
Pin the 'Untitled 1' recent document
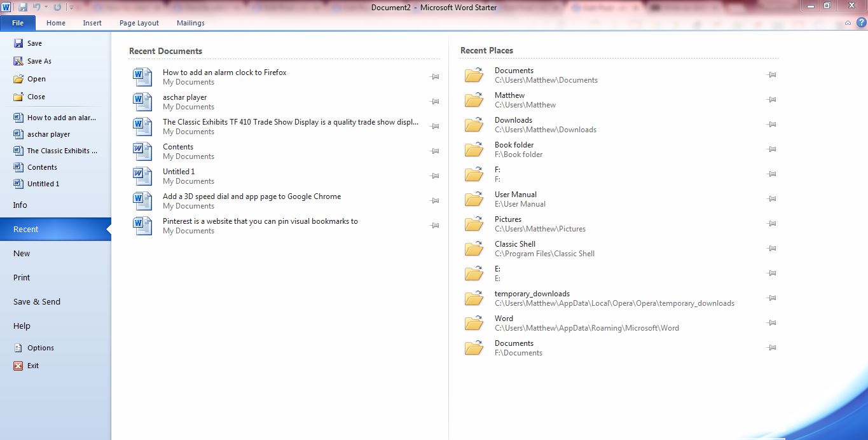point(435,176)
